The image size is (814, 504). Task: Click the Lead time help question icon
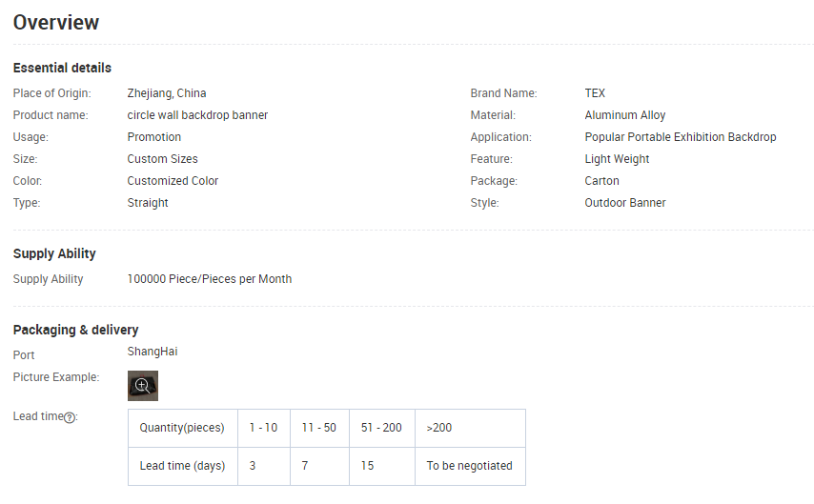point(70,417)
